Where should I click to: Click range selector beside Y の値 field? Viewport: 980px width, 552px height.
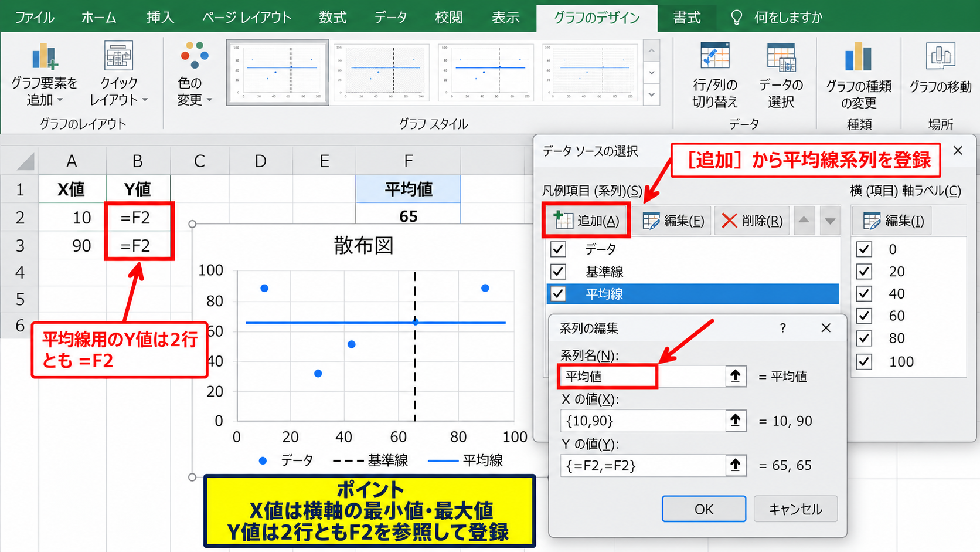tap(736, 466)
